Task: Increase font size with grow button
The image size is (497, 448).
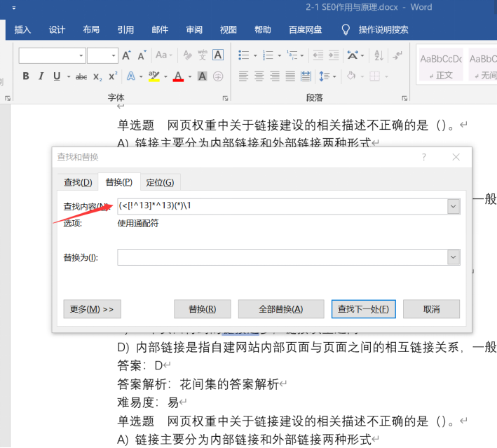Action: (126, 55)
